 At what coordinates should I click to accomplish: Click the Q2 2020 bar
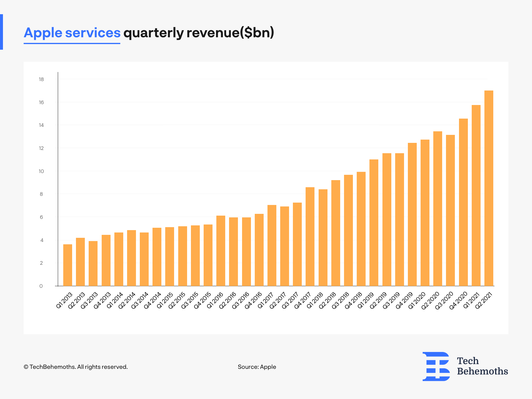point(438,209)
